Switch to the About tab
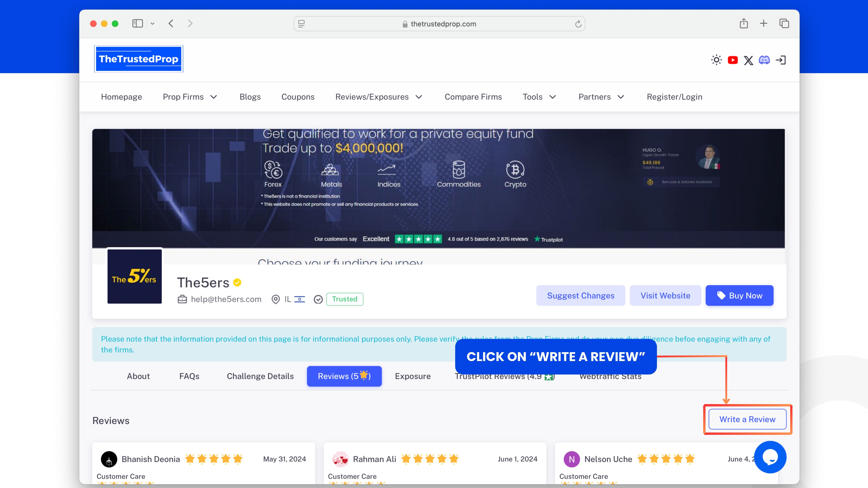The height and width of the screenshot is (488, 868). click(x=138, y=376)
